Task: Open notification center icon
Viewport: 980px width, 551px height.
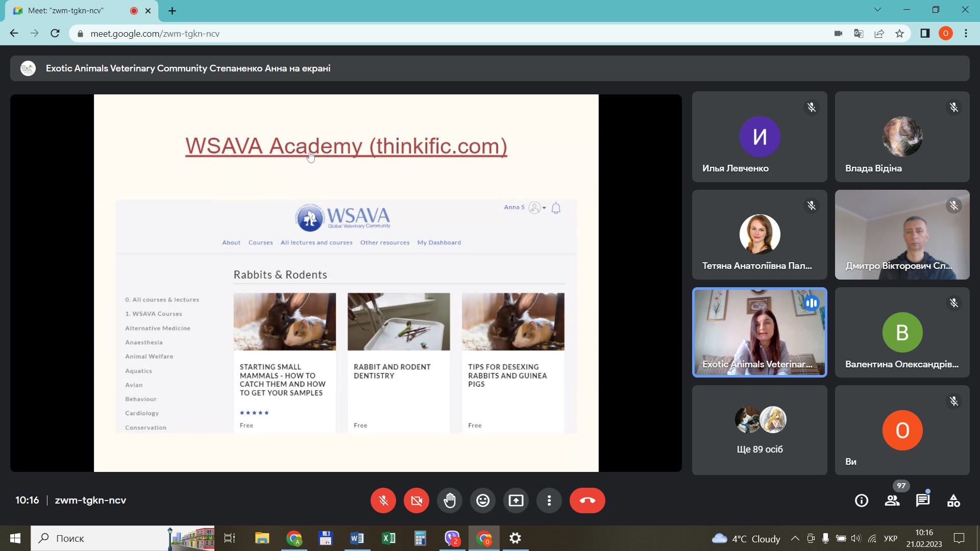Action: pos(959,538)
